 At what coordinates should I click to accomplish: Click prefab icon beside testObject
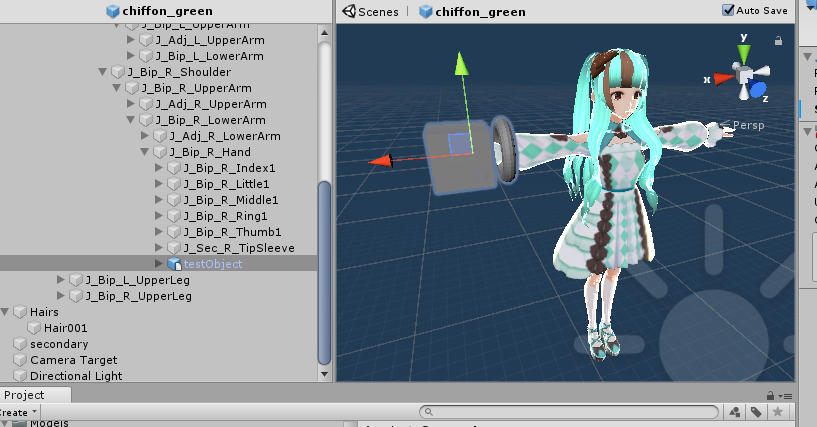pyautogui.click(x=174, y=264)
